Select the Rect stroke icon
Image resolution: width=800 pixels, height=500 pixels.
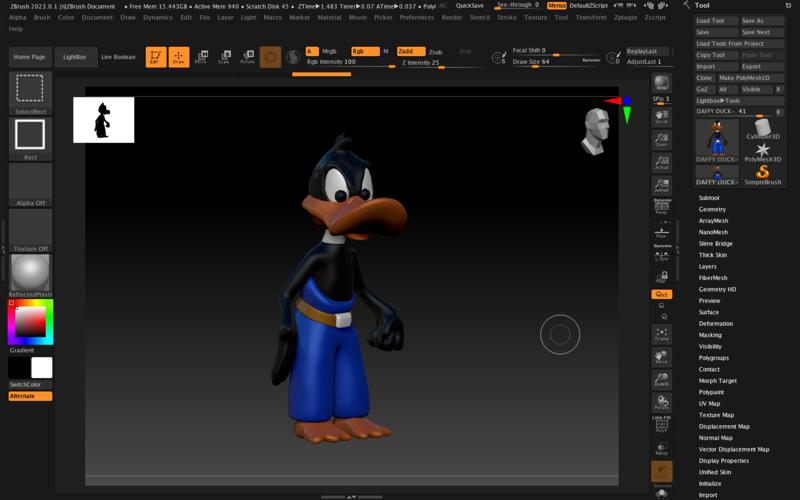point(30,139)
